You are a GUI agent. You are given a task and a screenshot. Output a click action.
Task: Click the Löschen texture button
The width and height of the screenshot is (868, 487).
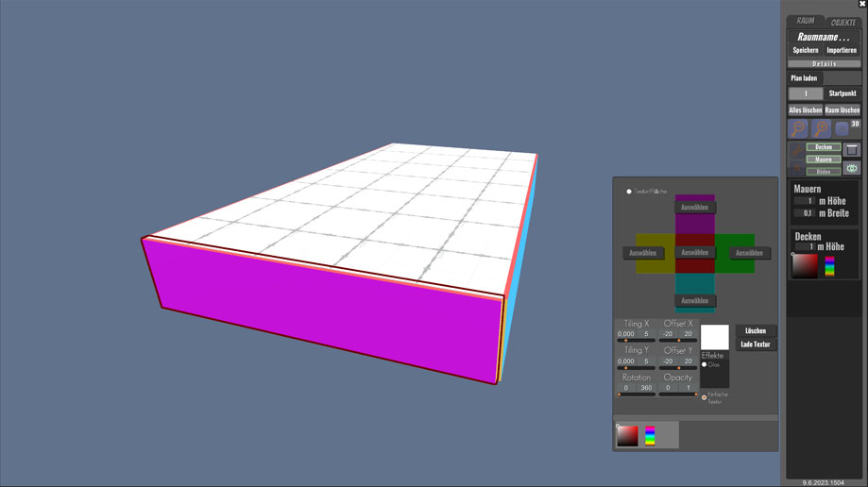pyautogui.click(x=755, y=331)
